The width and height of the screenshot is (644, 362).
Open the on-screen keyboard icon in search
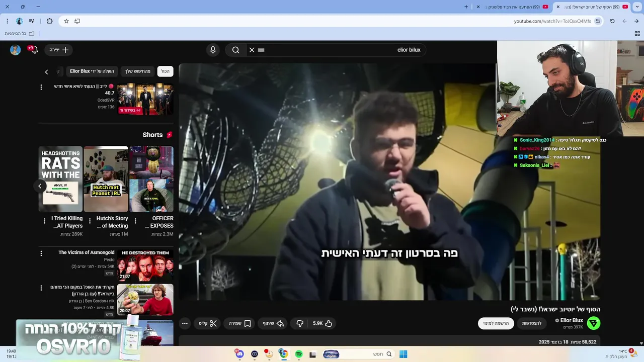tap(261, 50)
